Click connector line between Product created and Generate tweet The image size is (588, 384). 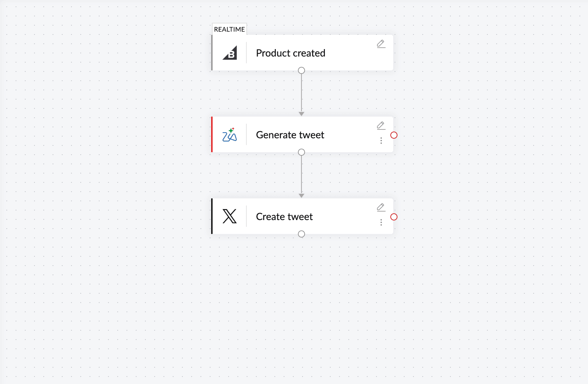[x=301, y=92]
